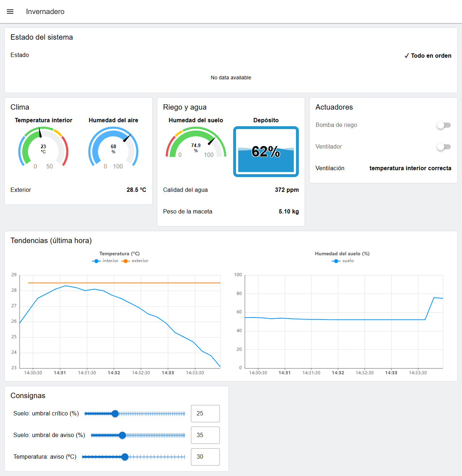Click the "Ventilación" label

pyautogui.click(x=330, y=168)
